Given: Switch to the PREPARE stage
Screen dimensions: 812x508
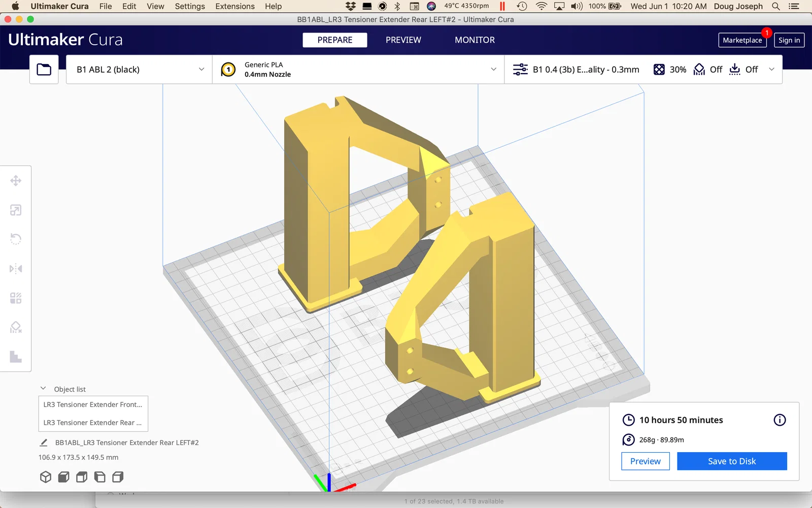Looking at the screenshot, I should (335, 40).
